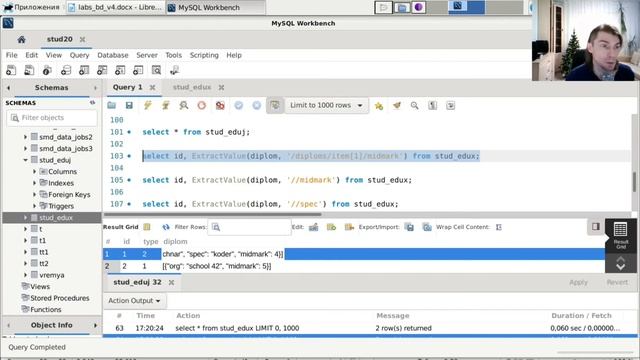
Task: Open Приложения menu in the system panel
Action: coord(32,7)
